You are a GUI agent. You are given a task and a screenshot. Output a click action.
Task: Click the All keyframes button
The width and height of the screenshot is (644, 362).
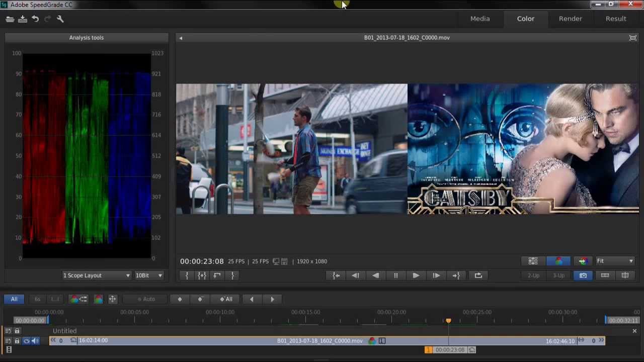point(226,299)
